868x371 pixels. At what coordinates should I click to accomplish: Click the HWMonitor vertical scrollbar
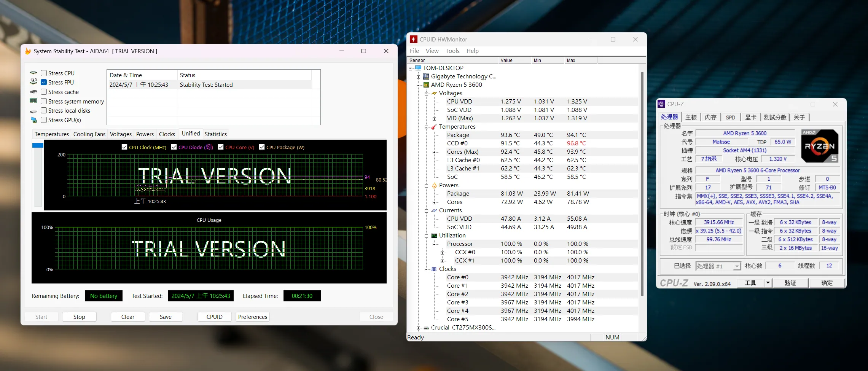[642, 184]
